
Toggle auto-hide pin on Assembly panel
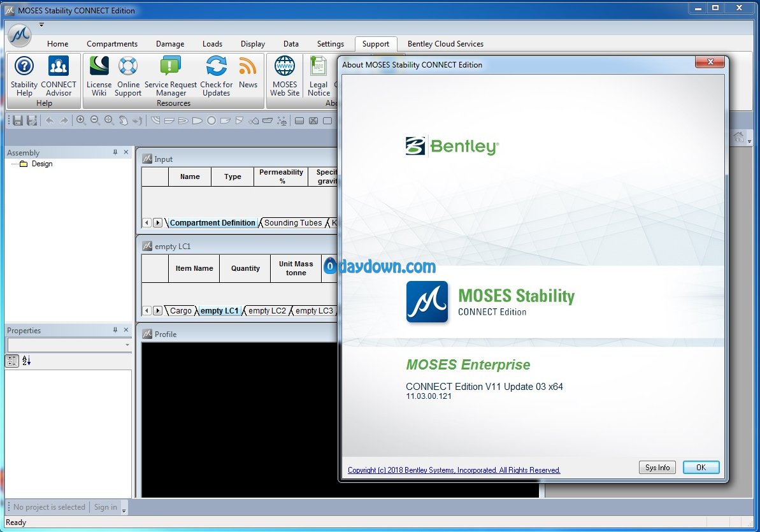click(115, 152)
